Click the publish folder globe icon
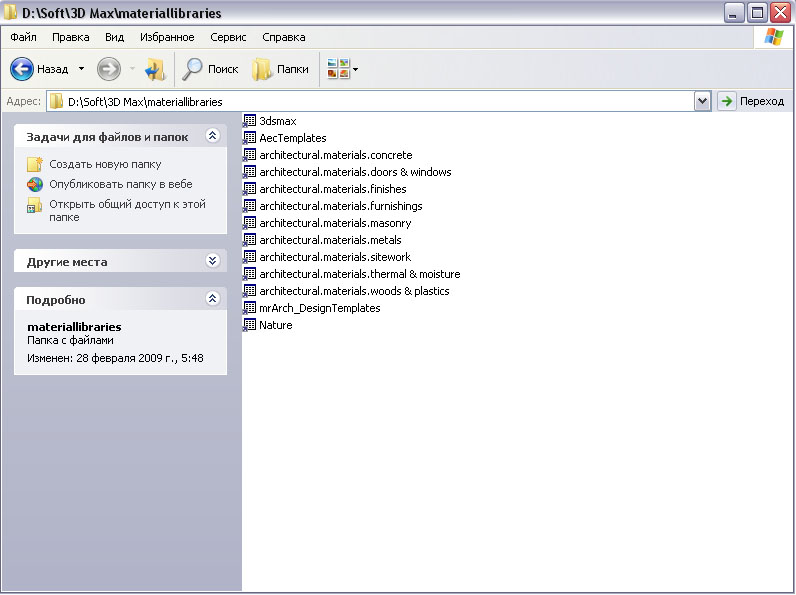The image size is (796, 595). point(35,184)
